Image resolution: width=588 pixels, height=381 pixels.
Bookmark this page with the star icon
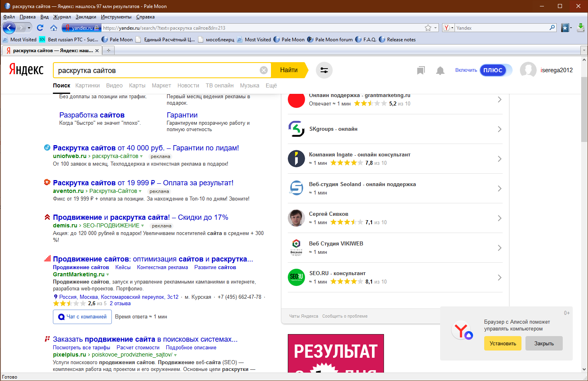click(x=428, y=28)
